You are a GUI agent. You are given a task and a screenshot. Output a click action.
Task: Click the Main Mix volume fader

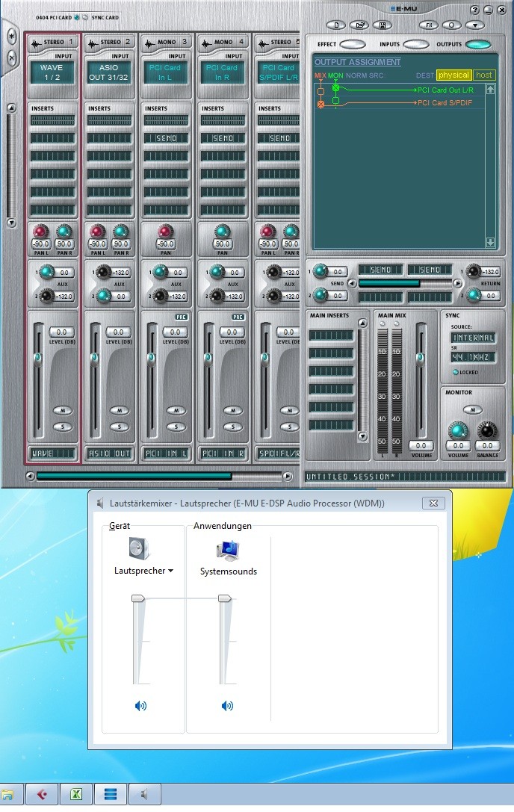tap(420, 358)
